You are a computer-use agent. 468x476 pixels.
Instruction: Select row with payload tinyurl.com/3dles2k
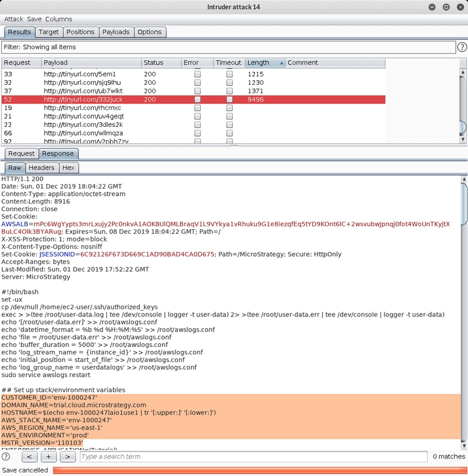coord(194,125)
